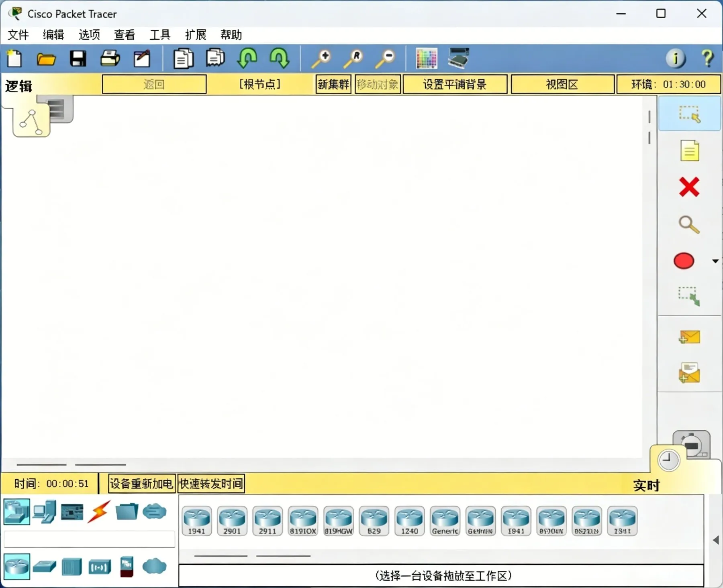
Task: Paste with the clipboard documents icon
Action: point(215,58)
